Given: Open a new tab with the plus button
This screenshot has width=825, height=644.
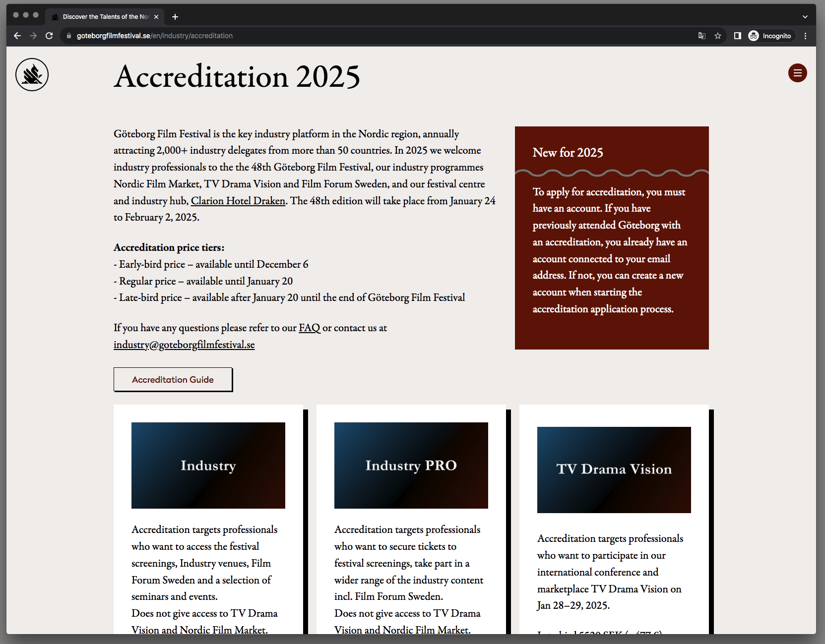Looking at the screenshot, I should 175,17.
